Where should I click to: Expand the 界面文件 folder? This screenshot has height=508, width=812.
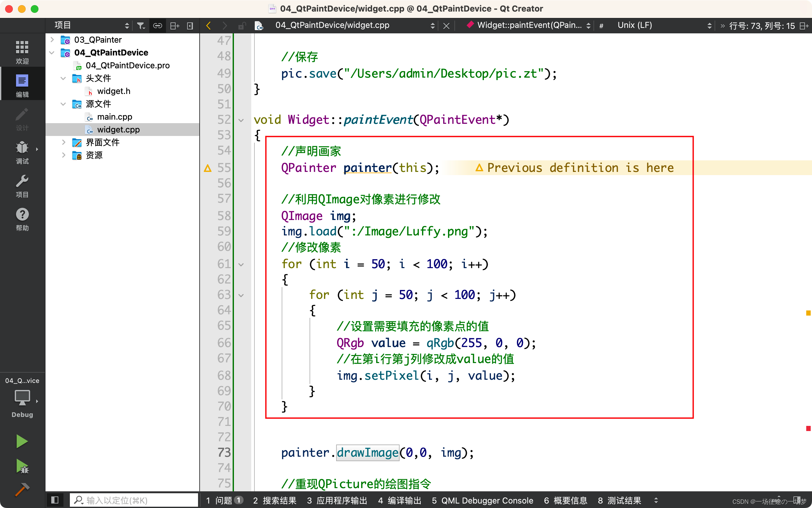[63, 142]
